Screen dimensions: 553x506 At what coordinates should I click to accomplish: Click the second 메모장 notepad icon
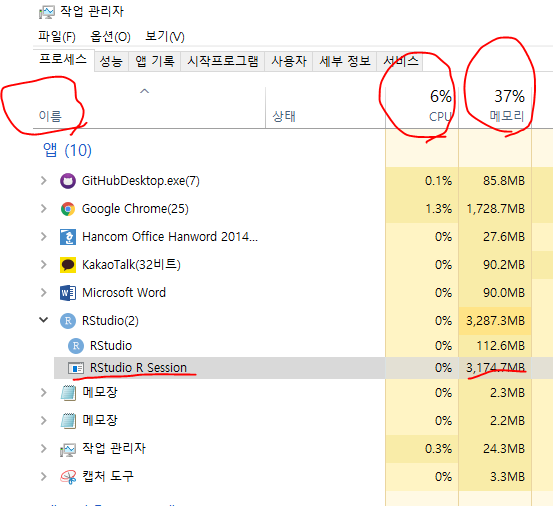(x=68, y=420)
